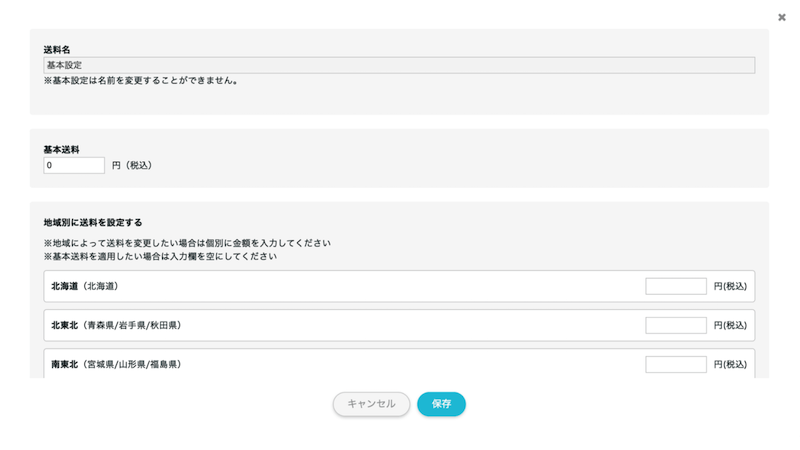
Task: Focus the 基本送料 amount input
Action: [x=74, y=165]
